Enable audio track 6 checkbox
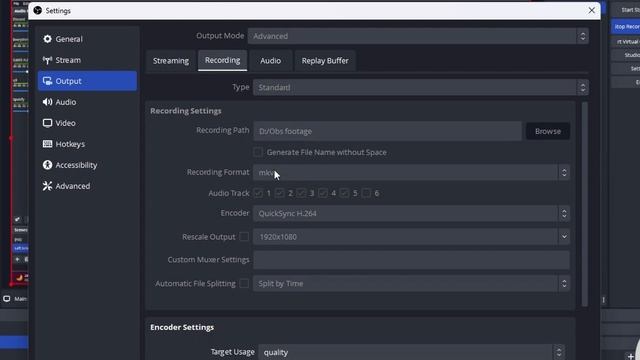Screen dimensions: 640x360 click(366, 193)
